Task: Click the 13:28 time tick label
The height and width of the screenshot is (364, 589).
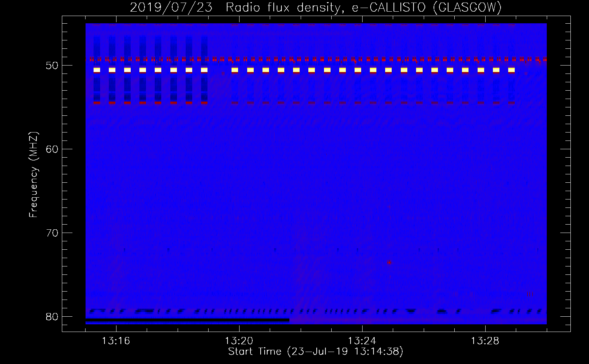Action: click(x=485, y=341)
